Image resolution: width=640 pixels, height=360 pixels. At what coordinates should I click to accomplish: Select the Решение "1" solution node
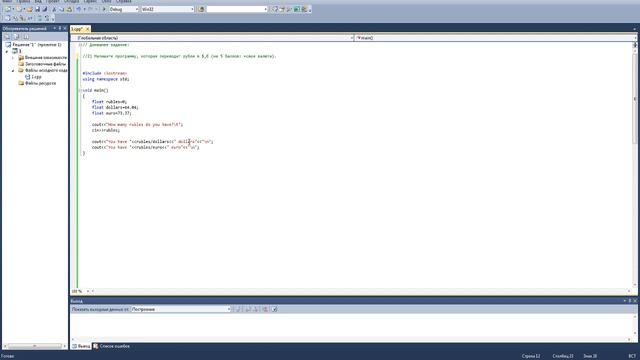[x=33, y=44]
